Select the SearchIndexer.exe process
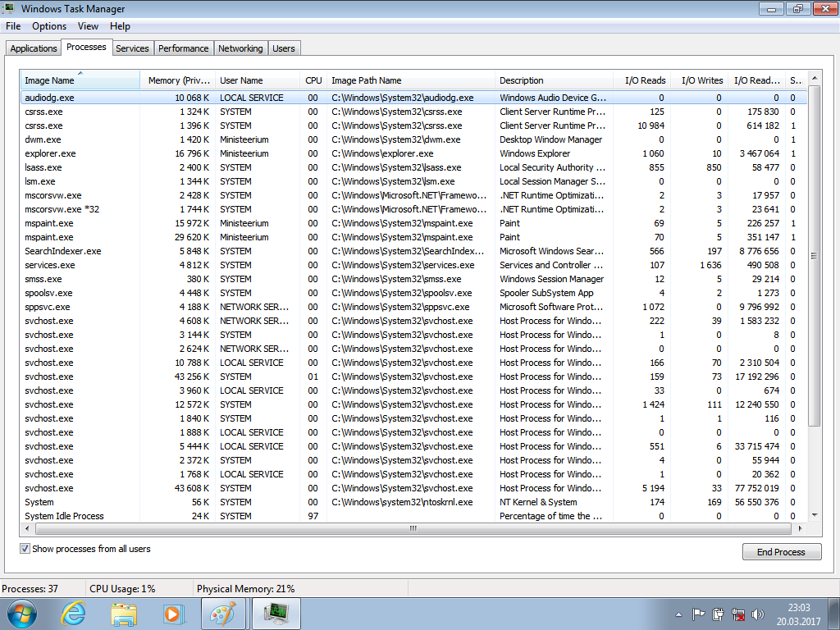The image size is (840, 630). [413, 251]
